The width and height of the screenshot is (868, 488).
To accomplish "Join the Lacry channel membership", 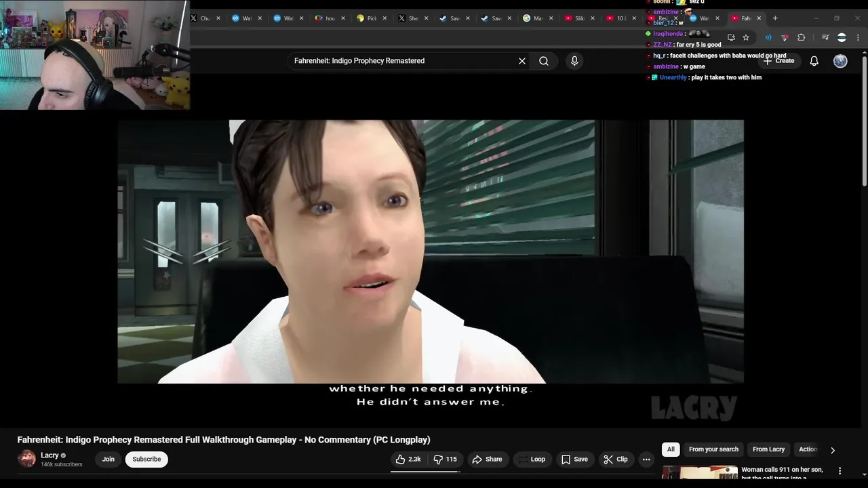I will tap(108, 460).
